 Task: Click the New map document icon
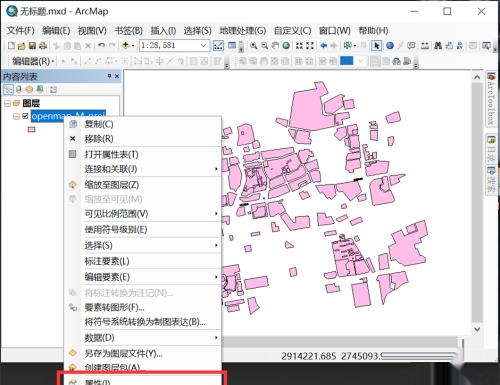pos(11,46)
